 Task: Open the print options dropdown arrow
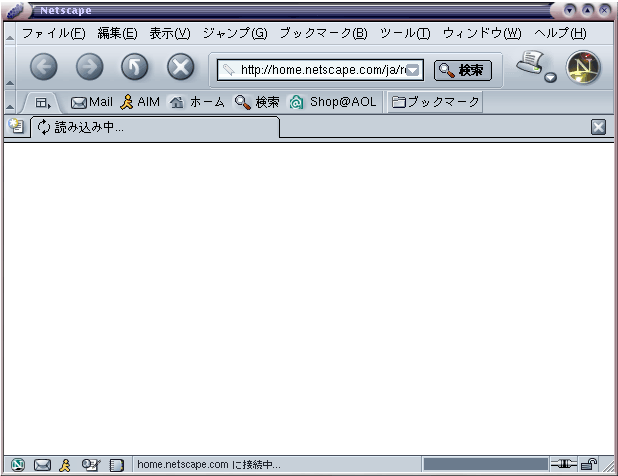pyautogui.click(x=550, y=78)
